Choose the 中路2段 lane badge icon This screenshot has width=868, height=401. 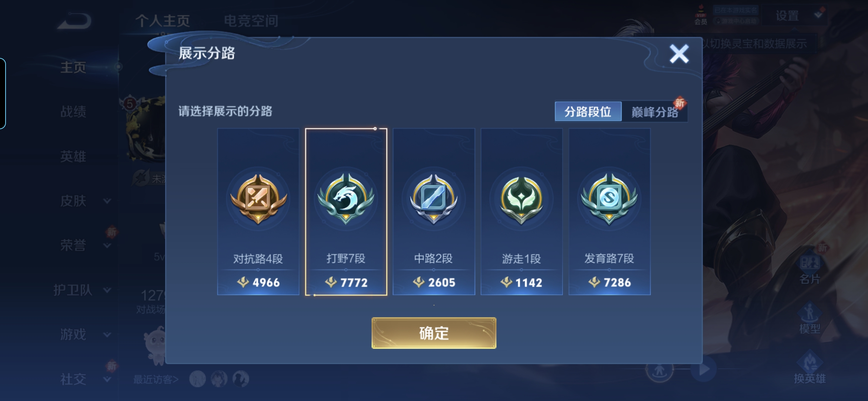coord(434,199)
